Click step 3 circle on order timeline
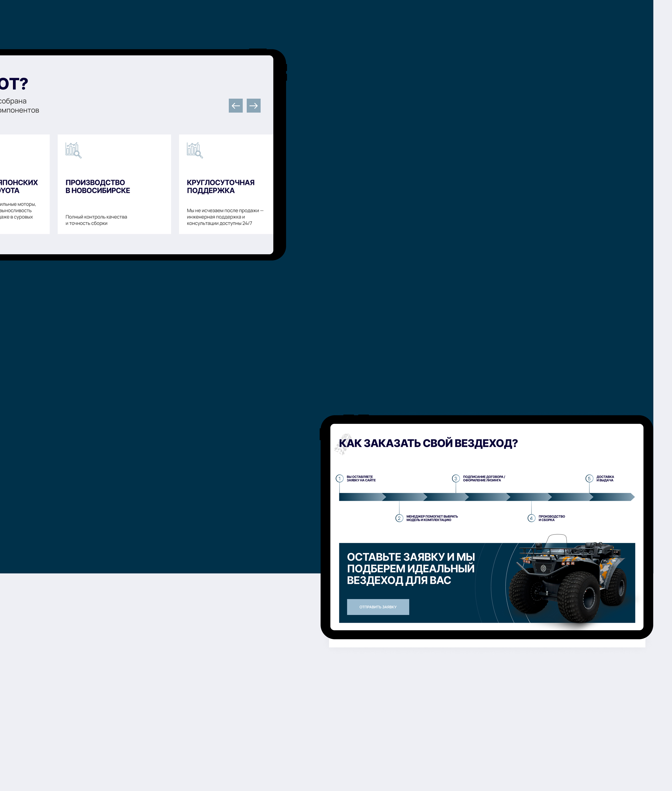This screenshot has height=791, width=672. [x=456, y=478]
